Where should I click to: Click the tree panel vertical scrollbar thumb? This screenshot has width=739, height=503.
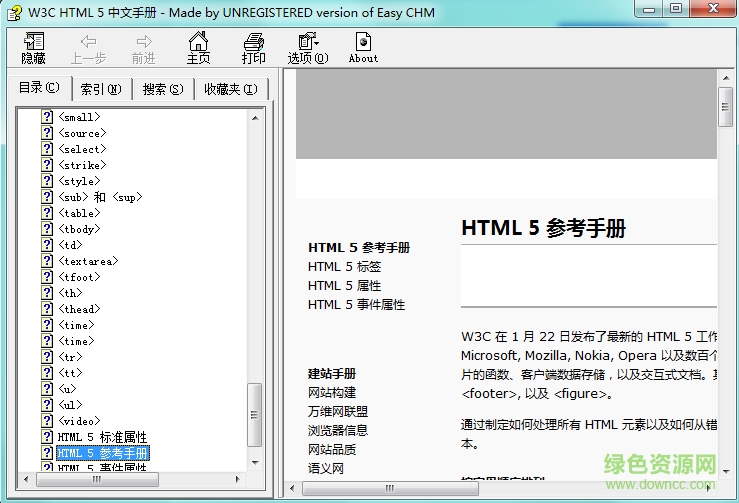[255, 415]
